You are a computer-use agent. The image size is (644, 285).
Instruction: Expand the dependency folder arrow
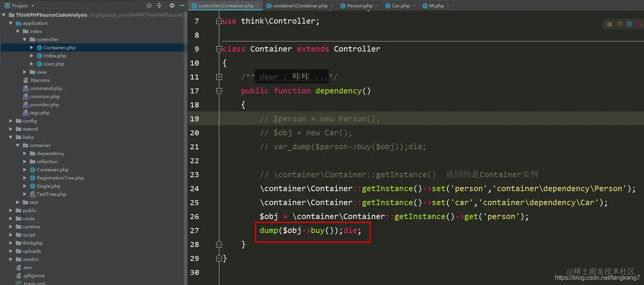(x=25, y=153)
